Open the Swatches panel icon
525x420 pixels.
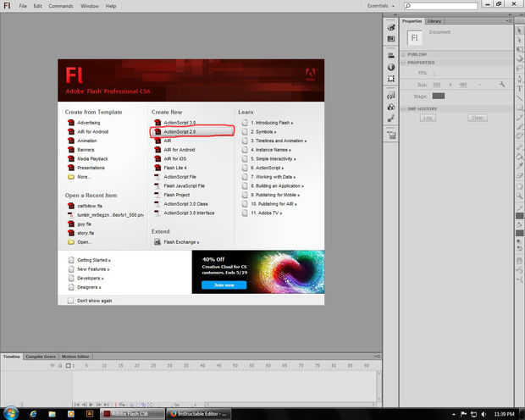pos(390,39)
